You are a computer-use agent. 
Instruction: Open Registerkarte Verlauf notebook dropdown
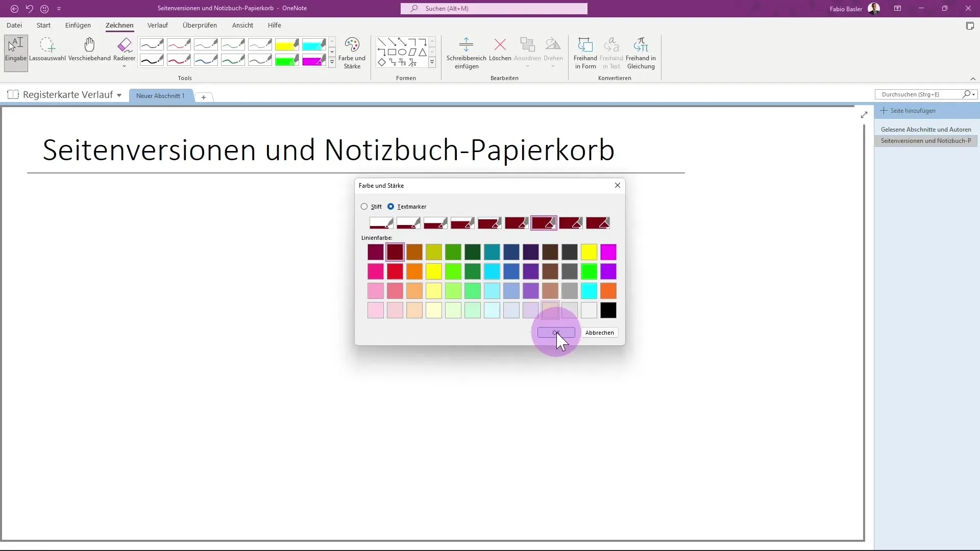tap(119, 95)
